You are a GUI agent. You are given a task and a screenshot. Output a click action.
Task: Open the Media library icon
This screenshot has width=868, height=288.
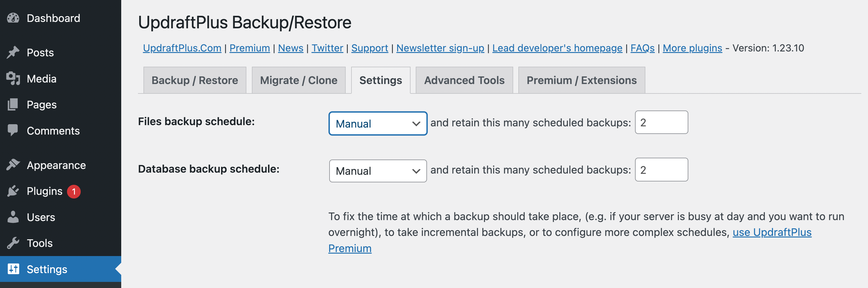13,79
